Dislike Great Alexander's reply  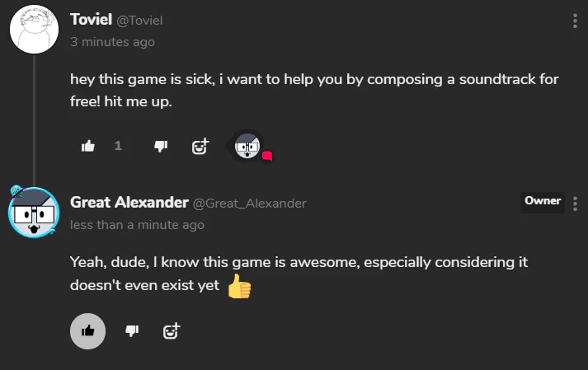(x=131, y=331)
